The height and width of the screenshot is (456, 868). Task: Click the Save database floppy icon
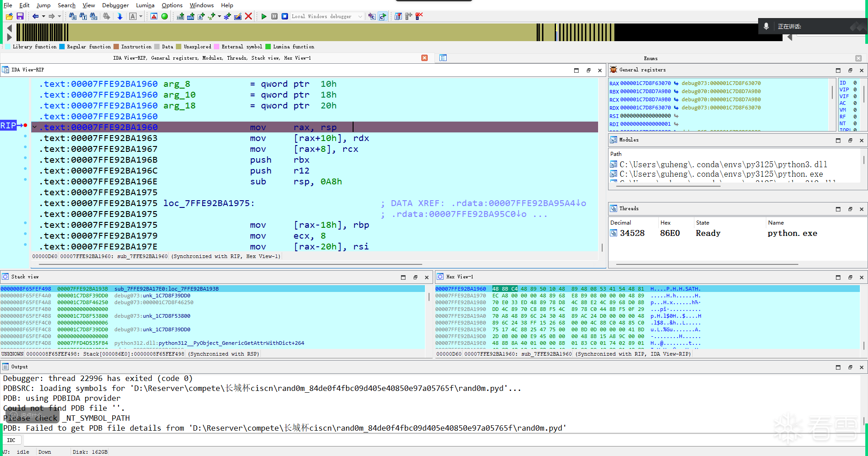point(20,16)
